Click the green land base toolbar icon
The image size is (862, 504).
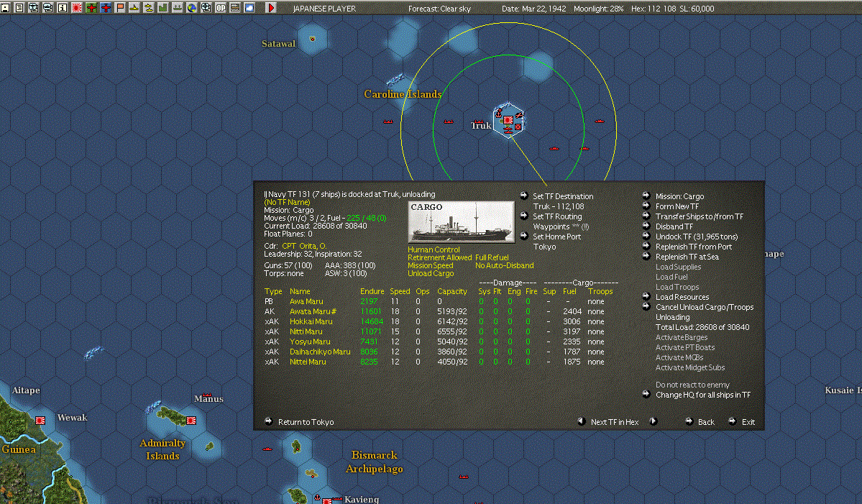(162, 8)
